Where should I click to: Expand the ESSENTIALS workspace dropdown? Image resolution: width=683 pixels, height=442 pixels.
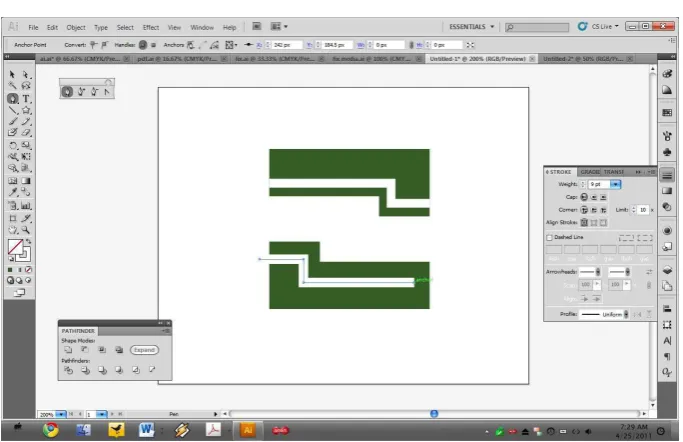(472, 27)
